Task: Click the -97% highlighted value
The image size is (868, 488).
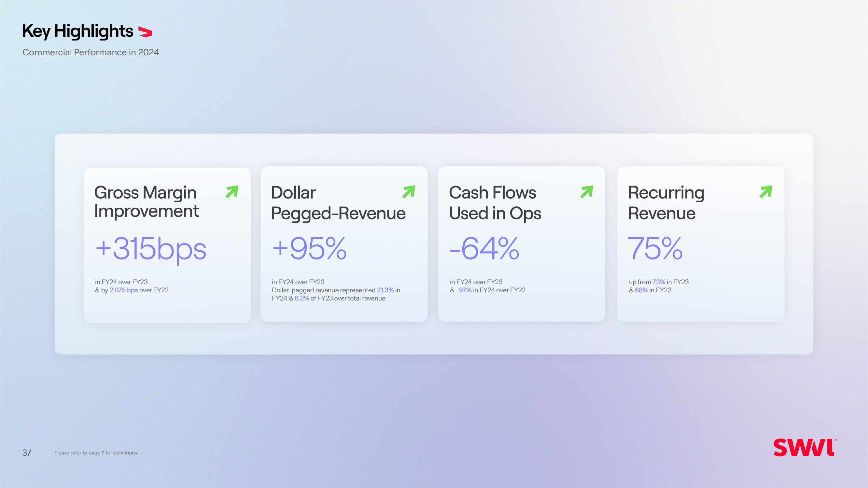Action: pos(464,290)
